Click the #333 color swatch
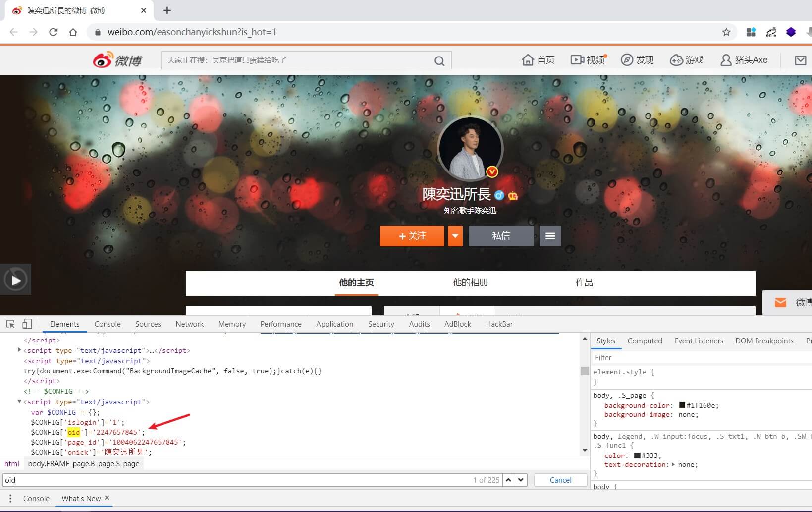Image resolution: width=812 pixels, height=512 pixels. [x=637, y=455]
